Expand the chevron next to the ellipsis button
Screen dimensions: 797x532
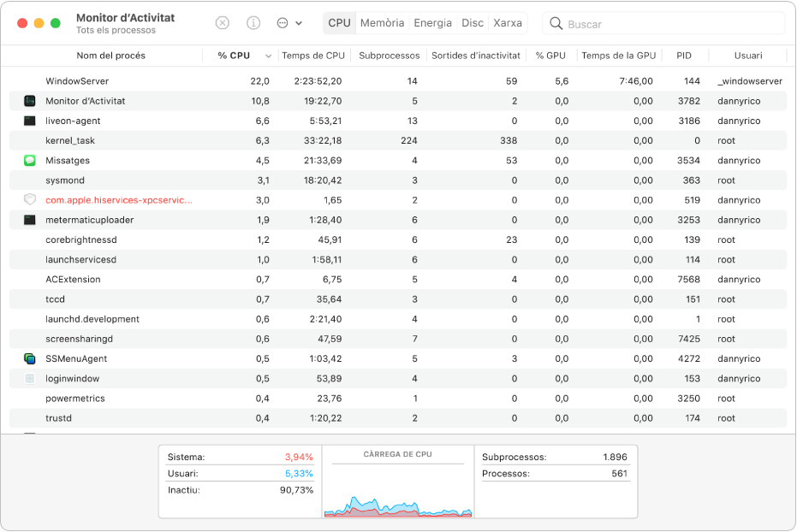pos(299,23)
